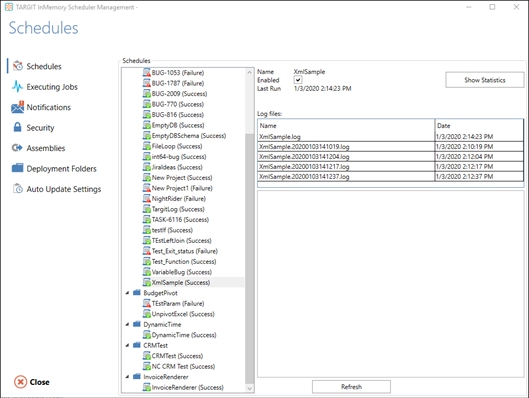The height and width of the screenshot is (398, 529).
Task: Select Test_Function (Success) schedule
Action: coord(184,261)
